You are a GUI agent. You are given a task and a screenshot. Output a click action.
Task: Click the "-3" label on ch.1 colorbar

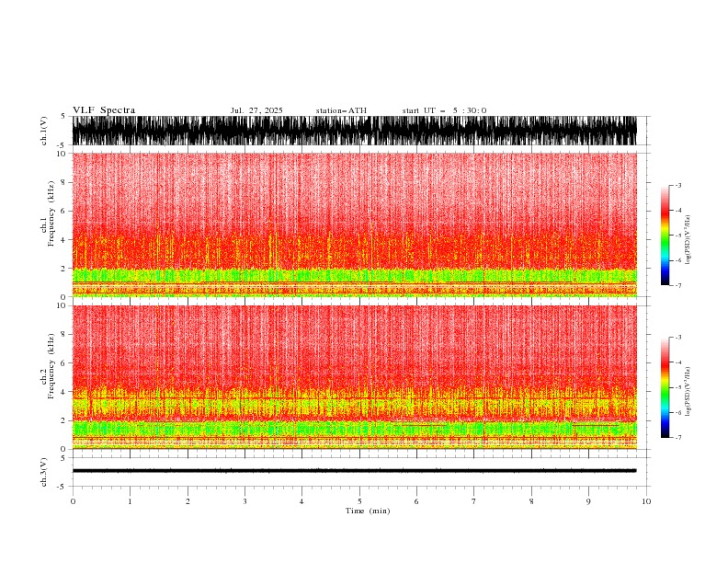(678, 185)
